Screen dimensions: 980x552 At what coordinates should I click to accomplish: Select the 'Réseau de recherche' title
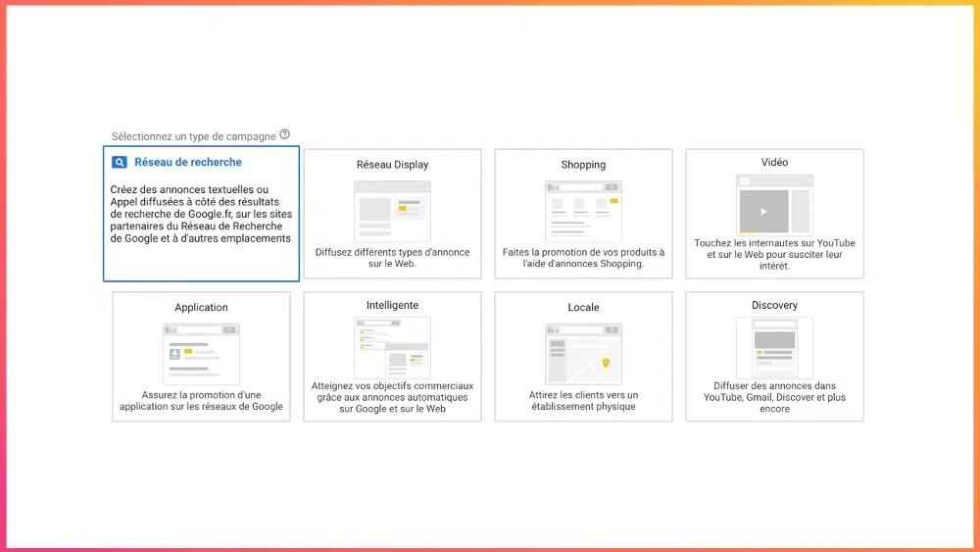(188, 163)
